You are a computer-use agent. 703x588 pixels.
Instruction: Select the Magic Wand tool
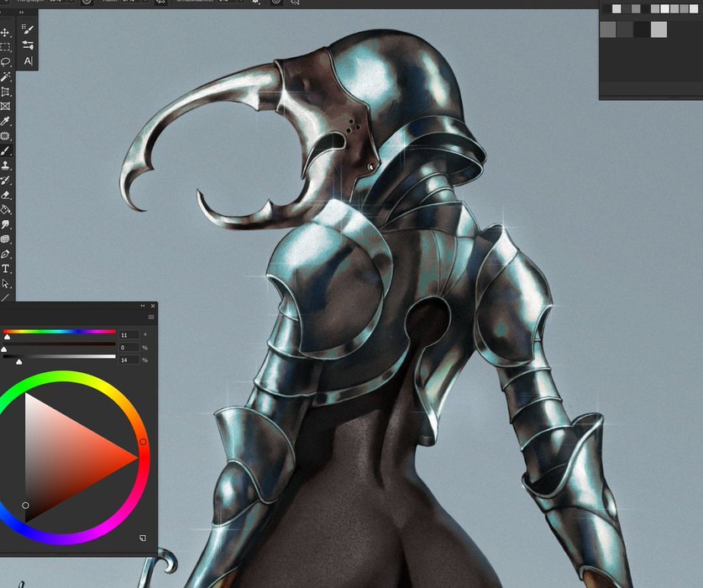click(x=5, y=76)
